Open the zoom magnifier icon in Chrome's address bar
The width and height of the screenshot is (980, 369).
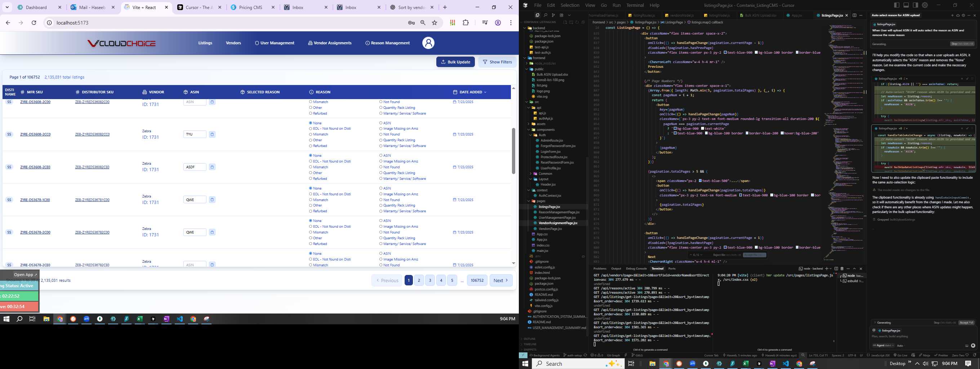pyautogui.click(x=423, y=23)
